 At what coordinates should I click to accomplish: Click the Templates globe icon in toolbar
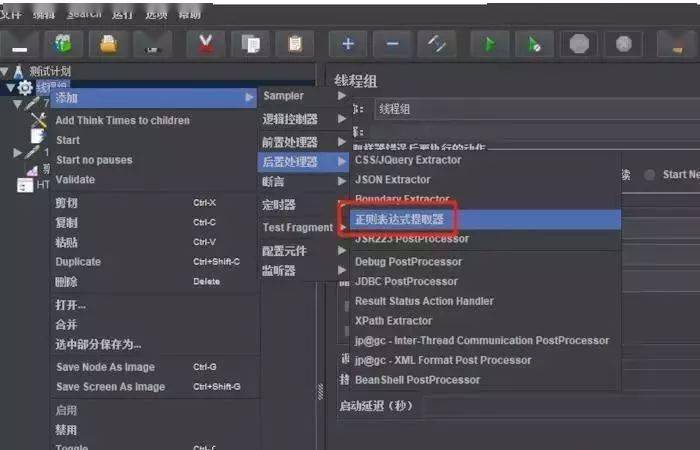point(63,44)
